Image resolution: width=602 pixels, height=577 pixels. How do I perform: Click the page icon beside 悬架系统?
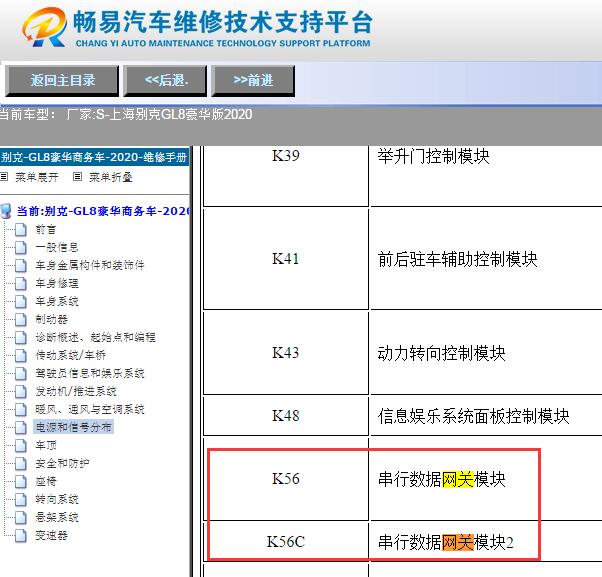[x=21, y=517]
